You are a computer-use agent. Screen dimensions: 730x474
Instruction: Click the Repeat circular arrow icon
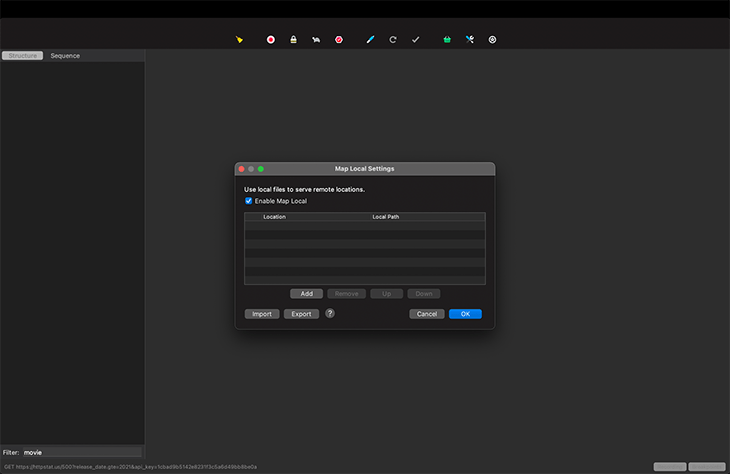[393, 40]
